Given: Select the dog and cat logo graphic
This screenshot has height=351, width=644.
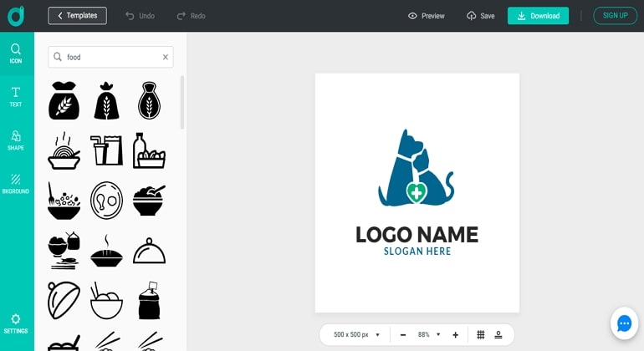Looking at the screenshot, I should tap(416, 167).
